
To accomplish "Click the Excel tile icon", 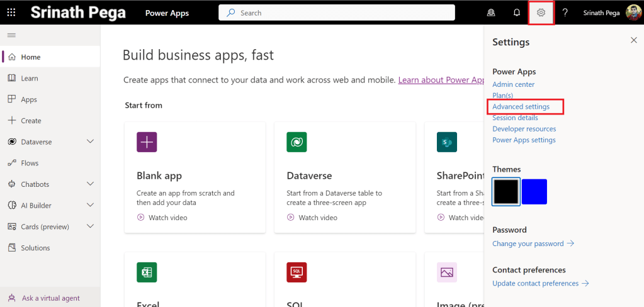I will click(147, 272).
